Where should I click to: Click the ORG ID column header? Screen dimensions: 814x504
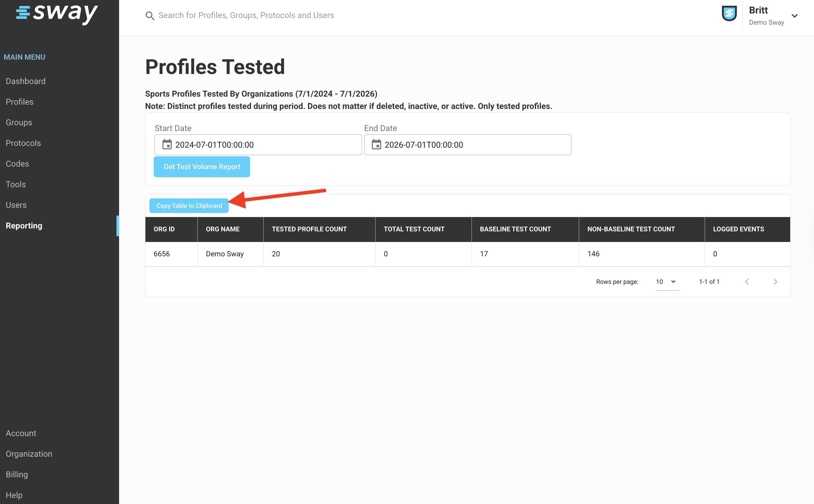(172, 229)
